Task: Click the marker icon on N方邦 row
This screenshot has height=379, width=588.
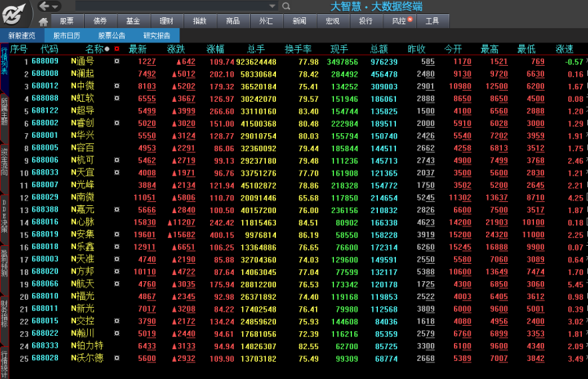Action: pyautogui.click(x=117, y=271)
